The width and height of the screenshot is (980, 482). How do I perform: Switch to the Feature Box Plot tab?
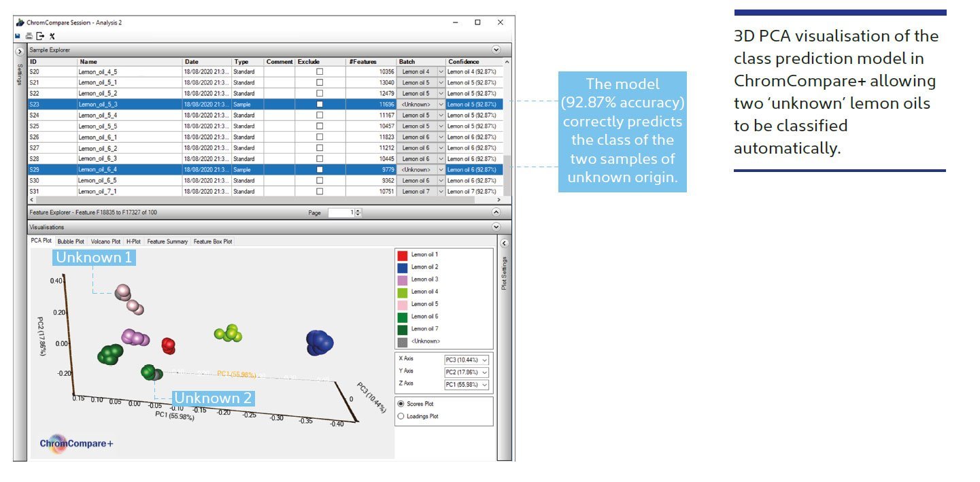click(x=213, y=241)
